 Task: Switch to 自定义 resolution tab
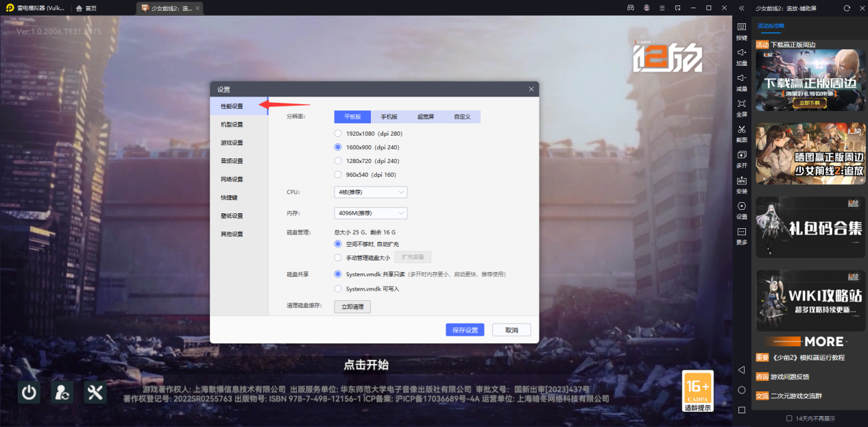pos(462,117)
